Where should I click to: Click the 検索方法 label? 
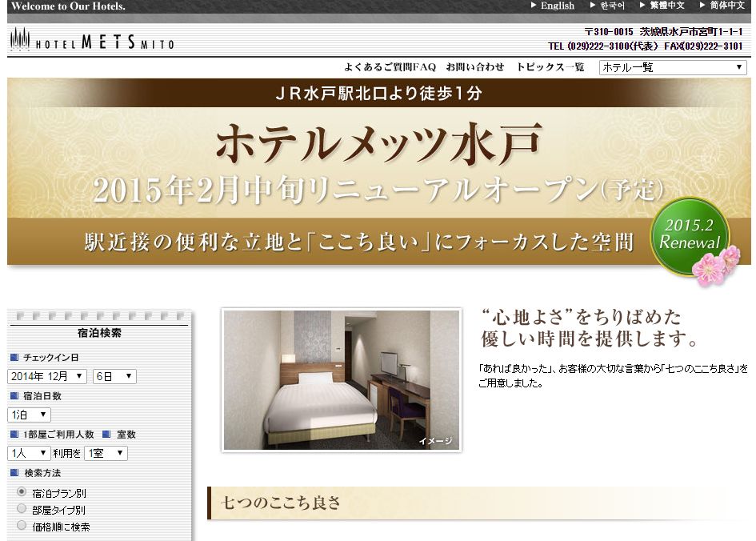point(42,473)
